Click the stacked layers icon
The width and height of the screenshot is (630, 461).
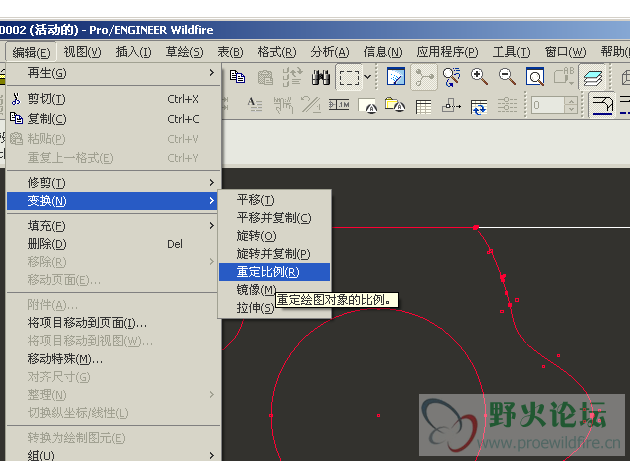tap(593, 77)
